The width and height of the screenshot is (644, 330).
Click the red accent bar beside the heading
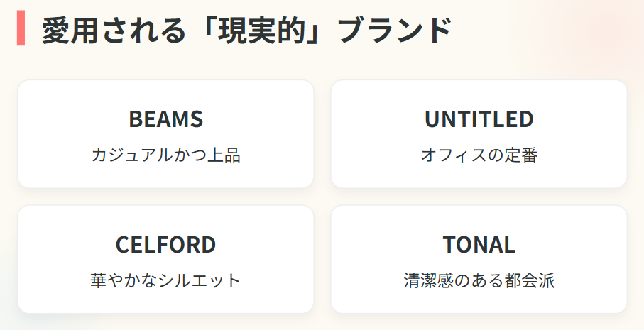click(x=21, y=28)
